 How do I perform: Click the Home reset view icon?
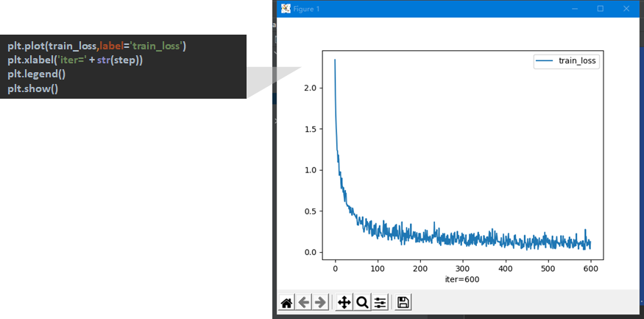[x=287, y=302]
